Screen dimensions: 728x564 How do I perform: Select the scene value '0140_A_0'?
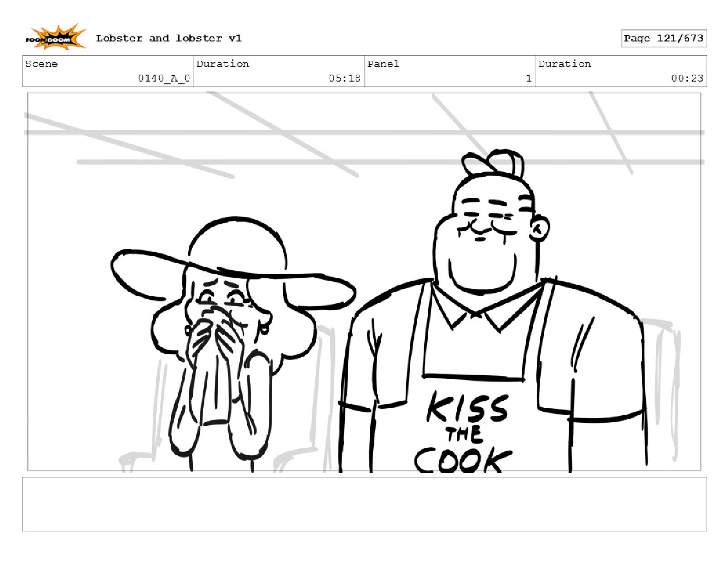(164, 78)
